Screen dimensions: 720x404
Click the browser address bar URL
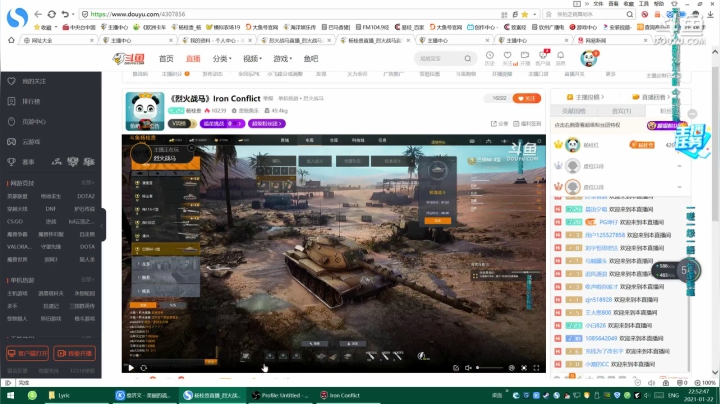[x=138, y=14]
